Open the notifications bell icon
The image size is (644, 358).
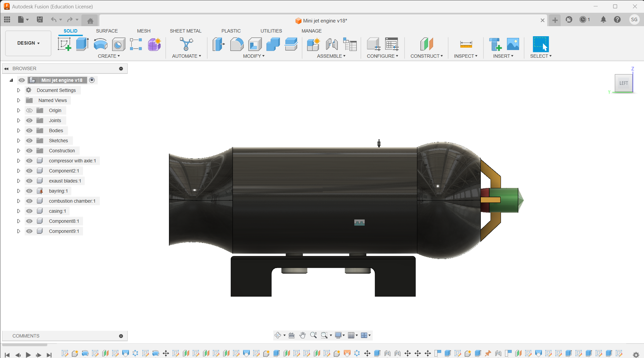603,19
